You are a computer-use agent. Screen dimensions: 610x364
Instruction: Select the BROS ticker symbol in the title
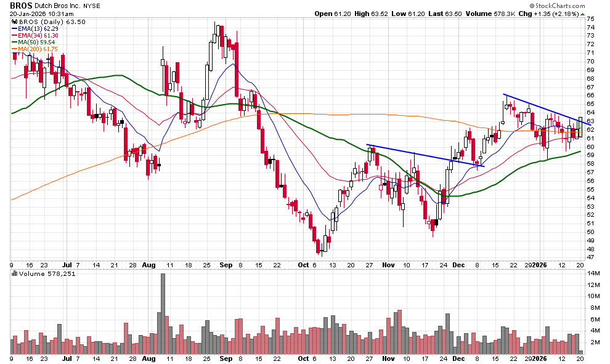[21, 6]
